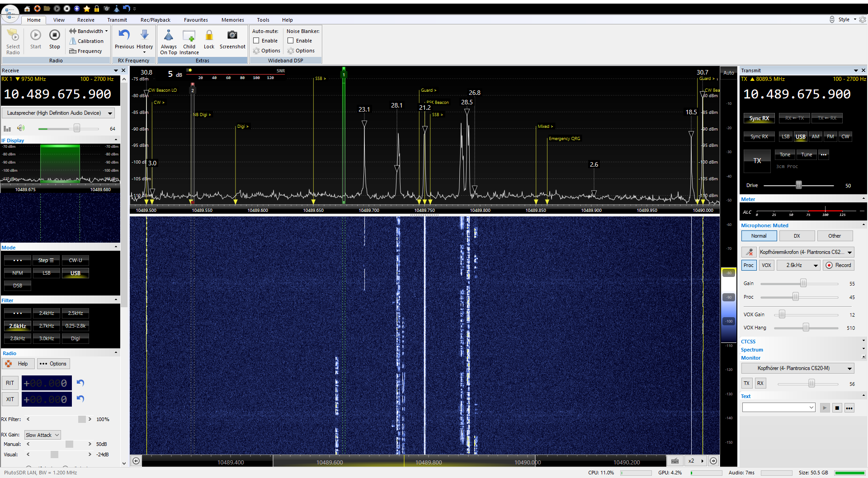
Task: Adjust the transmit Drive slider
Action: pyautogui.click(x=798, y=185)
